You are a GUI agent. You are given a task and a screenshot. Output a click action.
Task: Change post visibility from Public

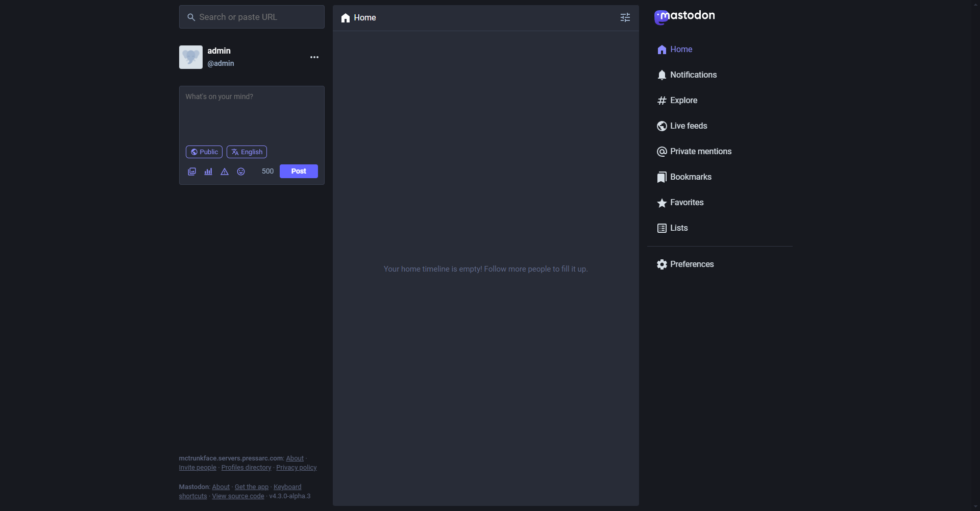pos(204,152)
